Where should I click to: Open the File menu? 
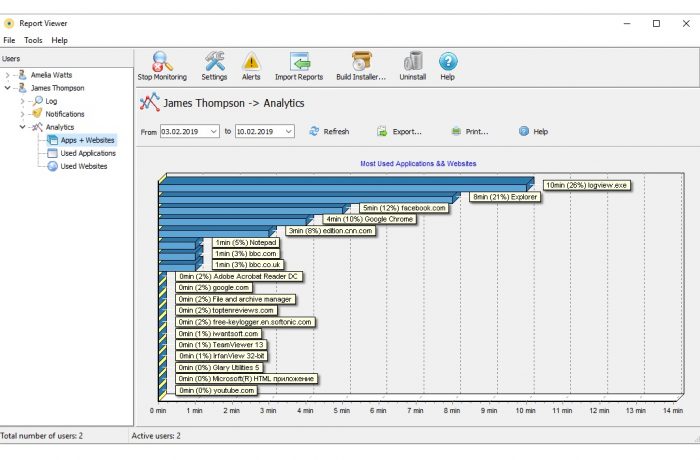(x=9, y=40)
